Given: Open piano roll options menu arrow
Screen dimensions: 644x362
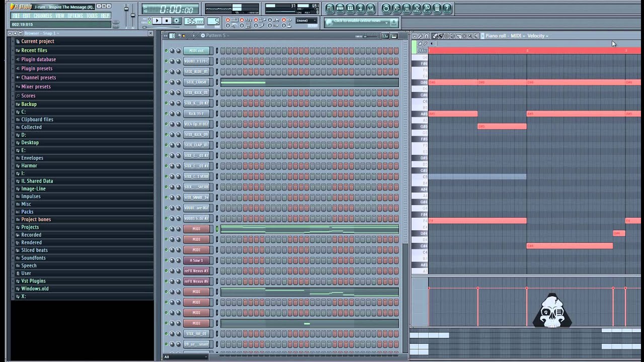Looking at the screenshot, I should tap(414, 36).
